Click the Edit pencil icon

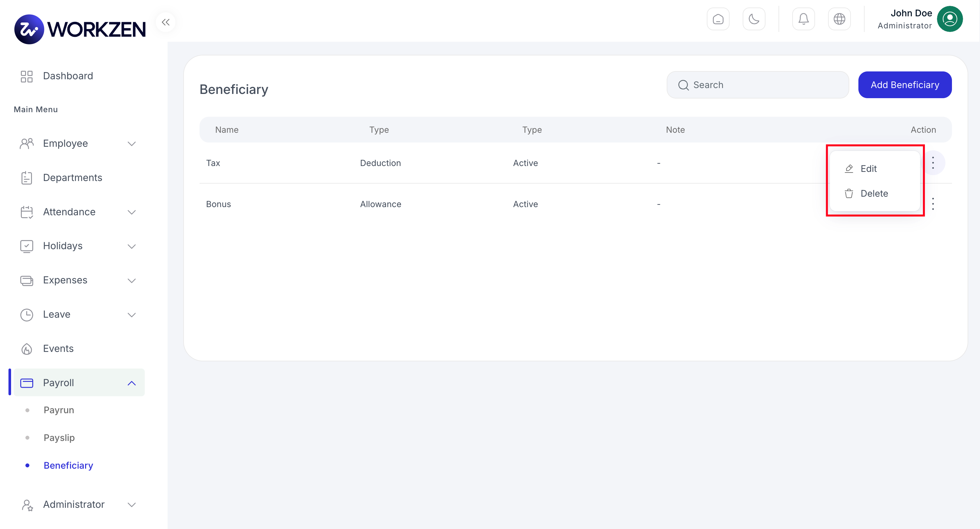click(849, 169)
